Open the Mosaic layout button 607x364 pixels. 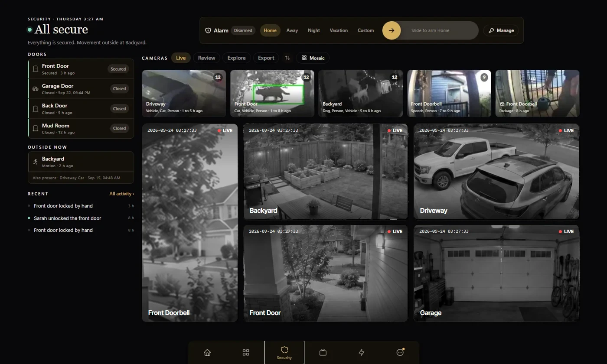coord(313,58)
